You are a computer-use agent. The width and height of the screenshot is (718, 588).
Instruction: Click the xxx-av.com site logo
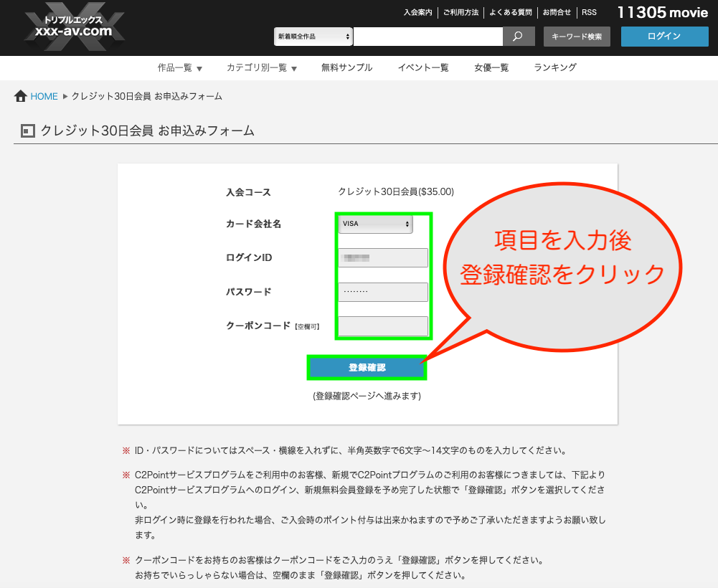[73, 29]
